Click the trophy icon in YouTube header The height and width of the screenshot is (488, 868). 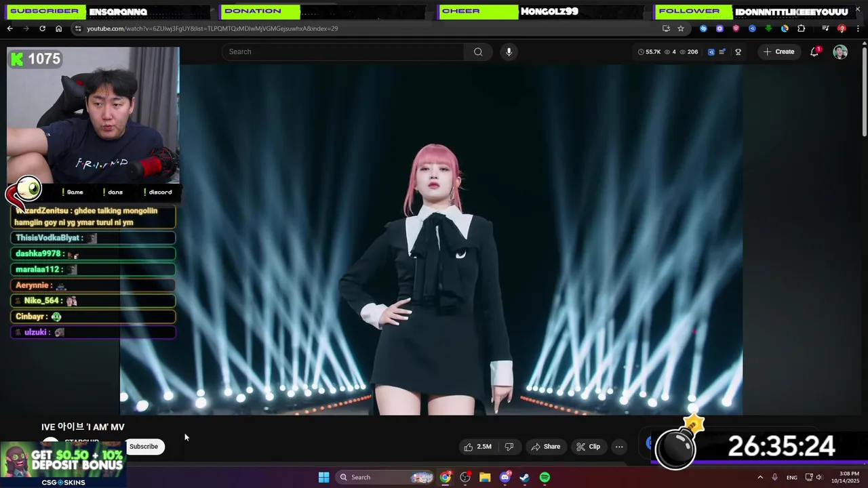tap(738, 52)
